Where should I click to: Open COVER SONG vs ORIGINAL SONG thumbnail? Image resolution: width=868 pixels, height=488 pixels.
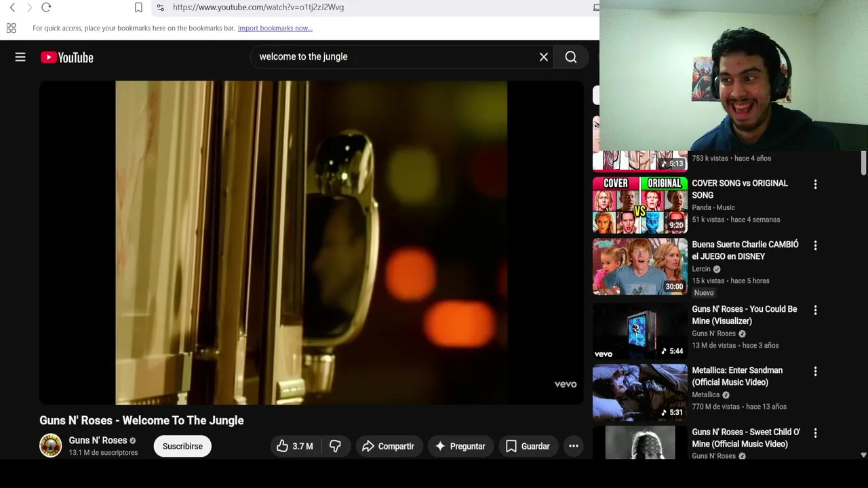(640, 205)
